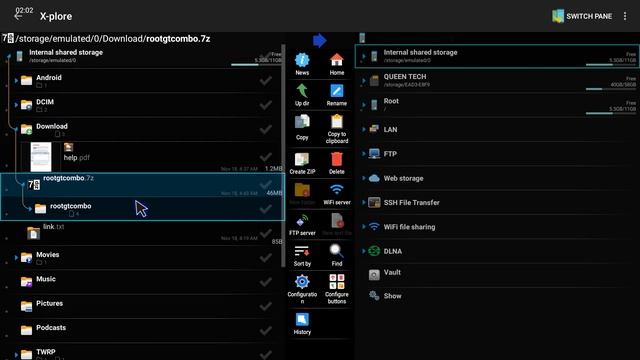Mark the Music folder checkmark

tap(266, 282)
